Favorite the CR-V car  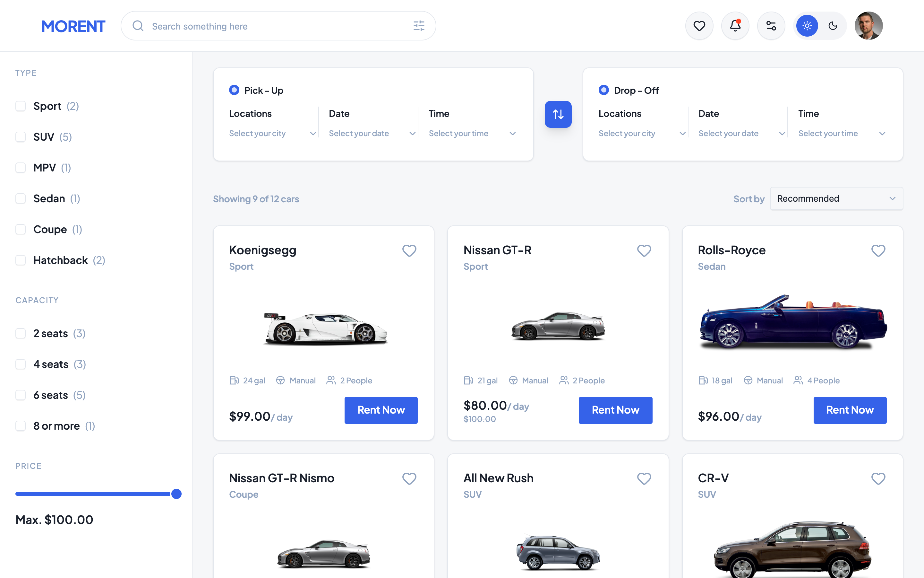point(878,478)
